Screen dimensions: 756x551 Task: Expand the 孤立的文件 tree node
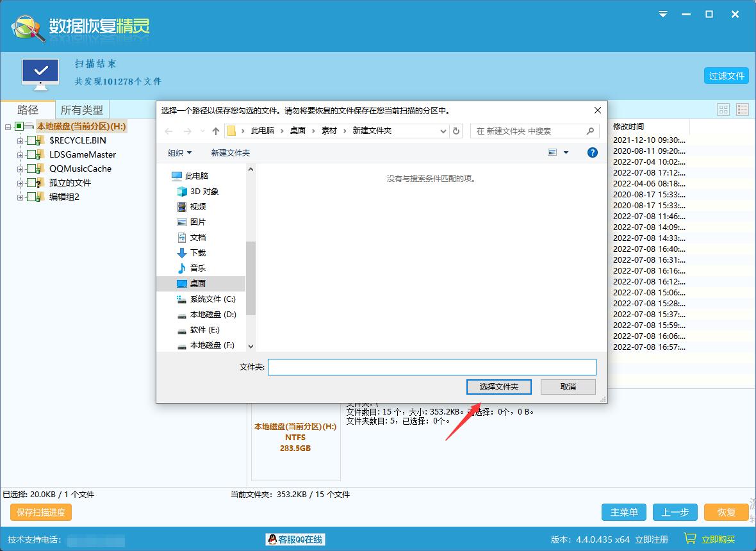point(20,183)
